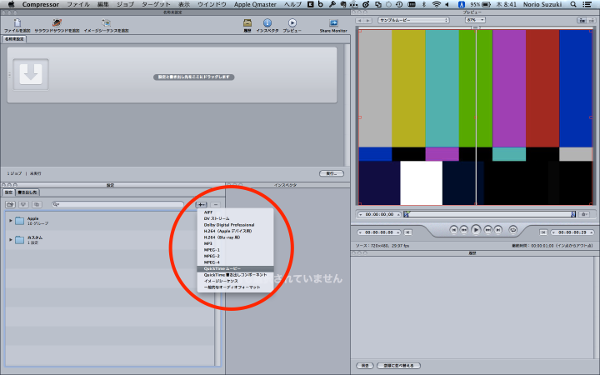The image size is (600, 375).
Task: Click the split-screen divider slider handle
Action: click(x=475, y=28)
